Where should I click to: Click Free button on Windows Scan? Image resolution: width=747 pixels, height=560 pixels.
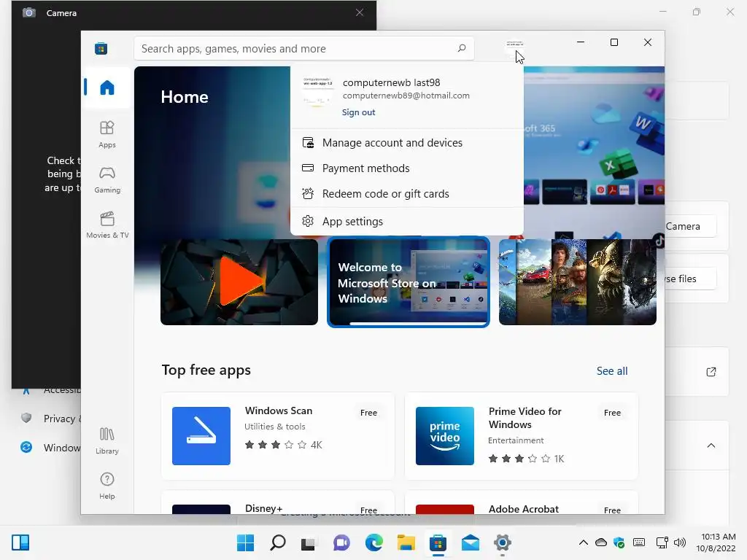(x=368, y=413)
